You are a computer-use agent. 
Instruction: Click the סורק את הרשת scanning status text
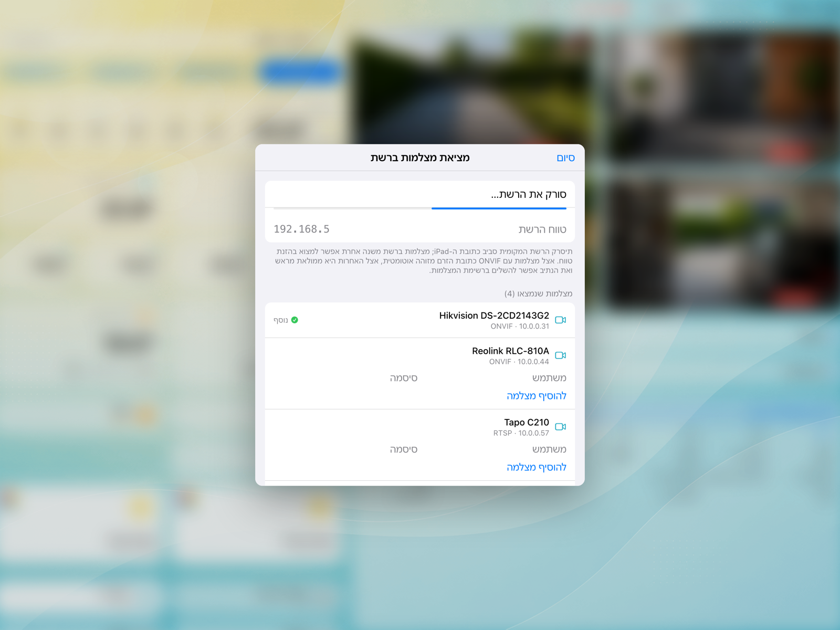tap(529, 195)
